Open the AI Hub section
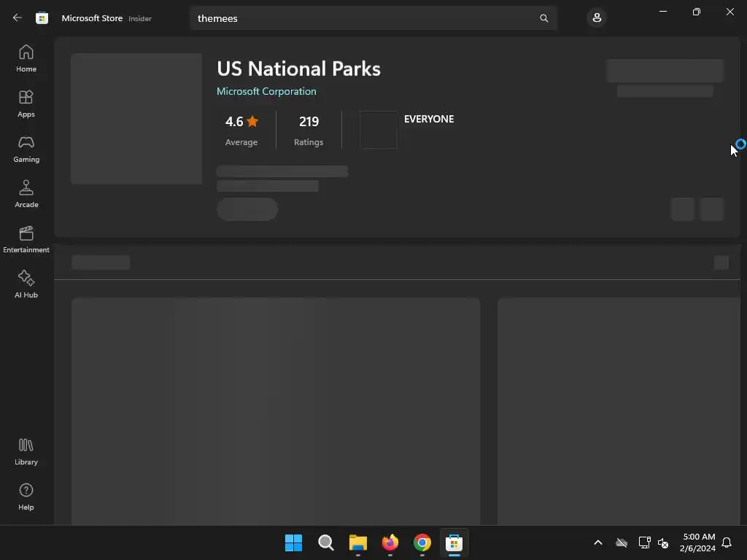The width and height of the screenshot is (747, 560). [x=26, y=285]
